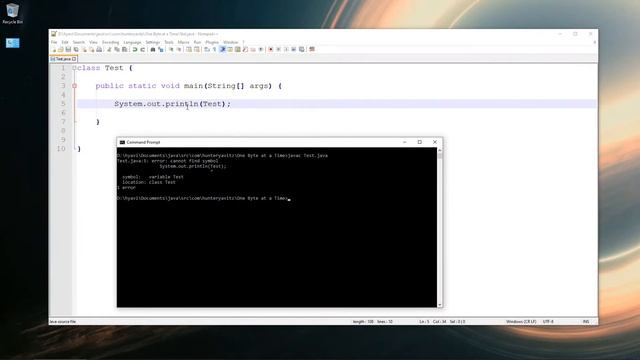The height and width of the screenshot is (360, 640).
Task: Create a new file via Notepad++ toolbar
Action: [x=53, y=49]
